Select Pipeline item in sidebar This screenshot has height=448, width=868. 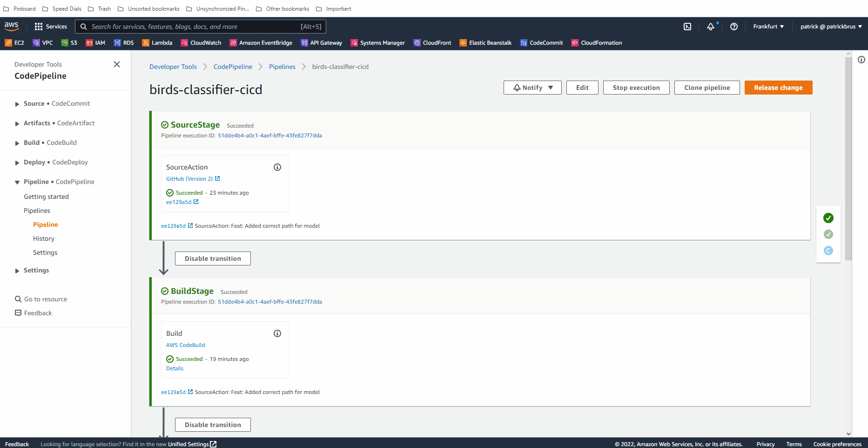pos(46,224)
